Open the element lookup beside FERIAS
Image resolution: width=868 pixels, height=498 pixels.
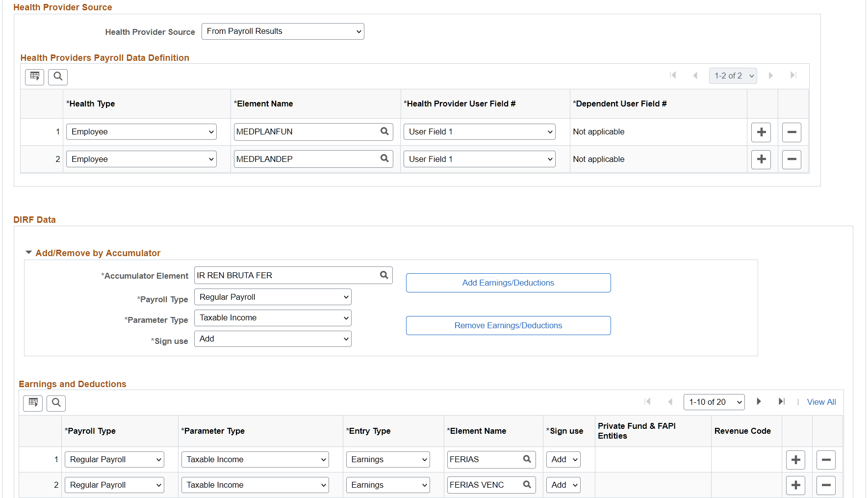[527, 459]
